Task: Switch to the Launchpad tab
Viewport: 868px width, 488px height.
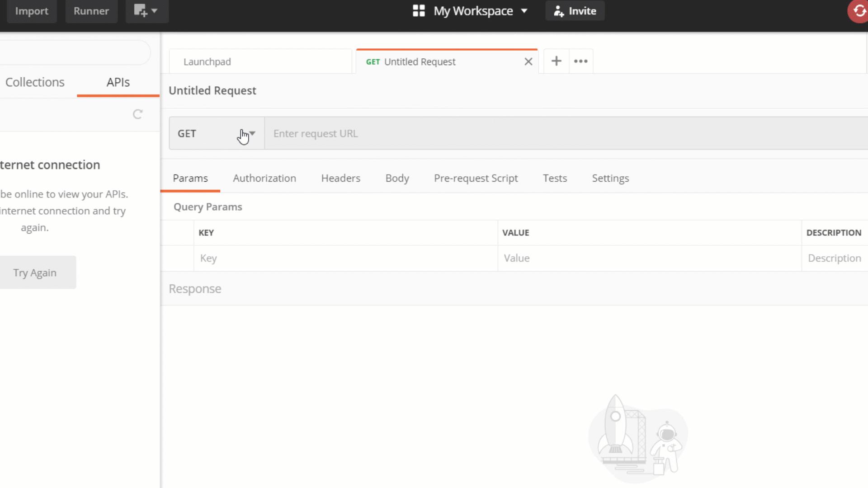Action: pos(260,61)
